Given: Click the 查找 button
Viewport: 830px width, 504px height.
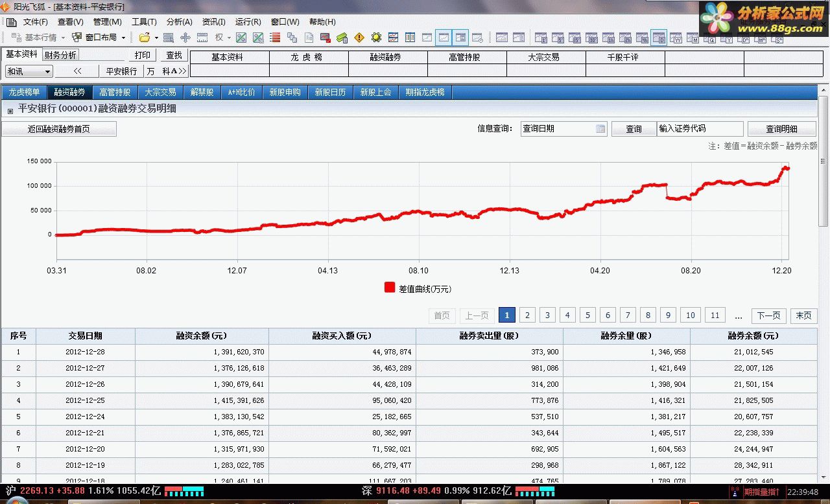Looking at the screenshot, I should [x=174, y=55].
